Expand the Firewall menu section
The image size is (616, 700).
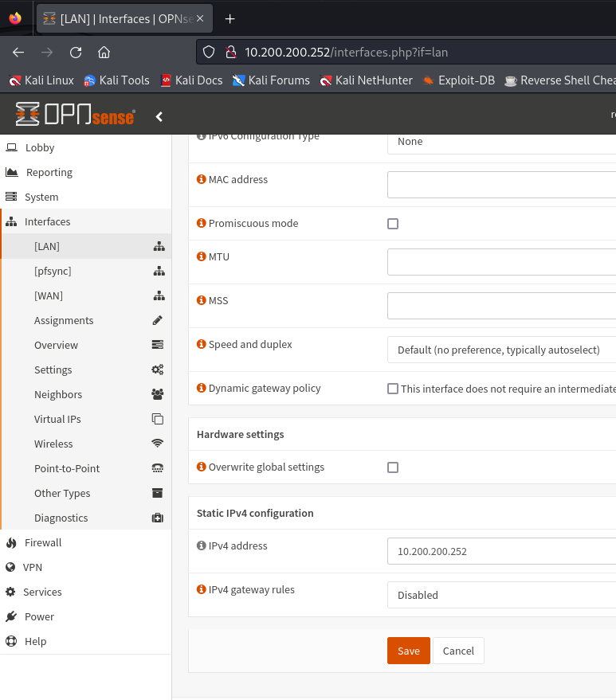click(43, 542)
